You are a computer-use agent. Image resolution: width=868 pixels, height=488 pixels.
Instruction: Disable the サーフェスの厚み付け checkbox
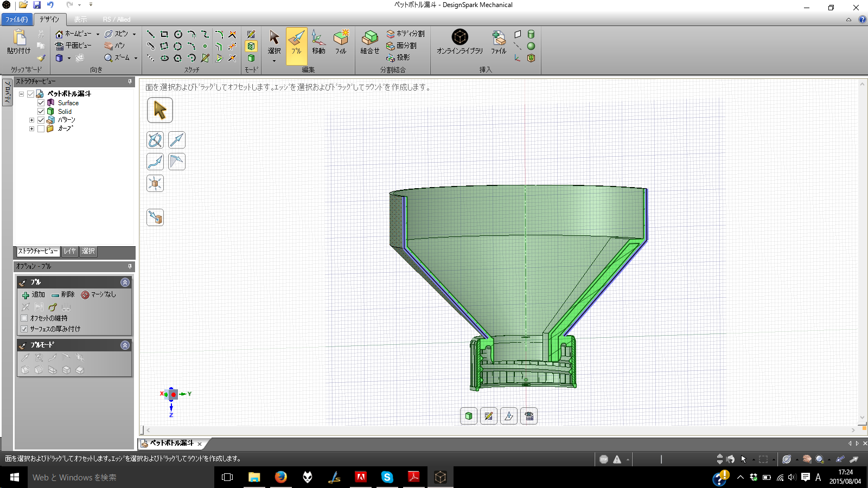pos(24,329)
